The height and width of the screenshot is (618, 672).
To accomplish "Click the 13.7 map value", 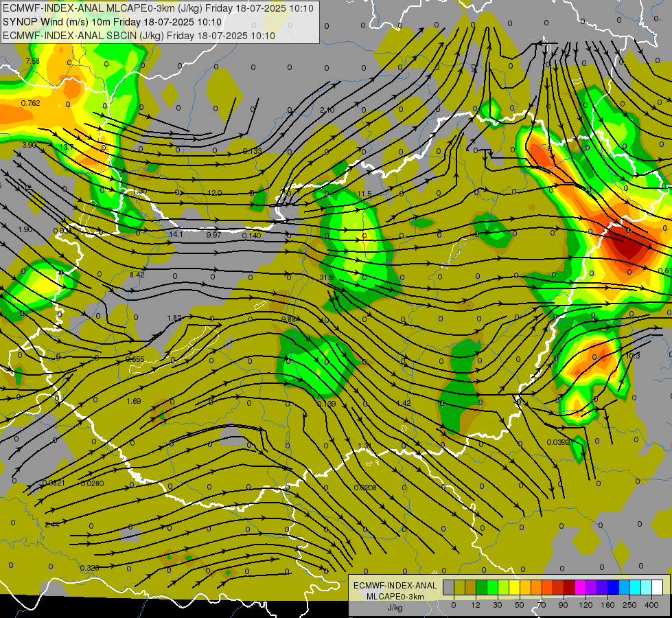I will (x=66, y=147).
